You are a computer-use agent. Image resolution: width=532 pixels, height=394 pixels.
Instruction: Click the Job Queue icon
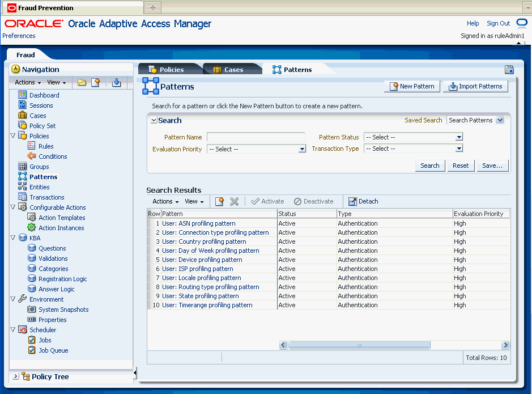point(32,350)
